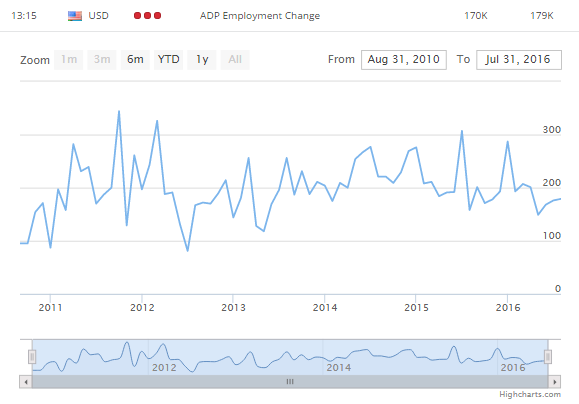Screen dimensions: 579x404
Task: Click the navigator right scroll arrow
Action: (x=555, y=381)
